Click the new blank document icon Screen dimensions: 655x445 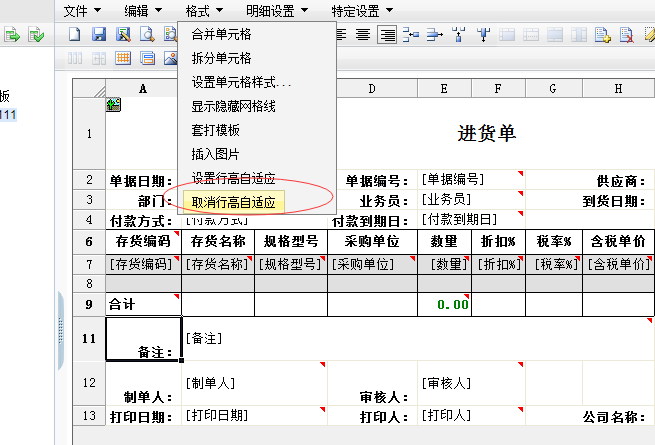pyautogui.click(x=76, y=35)
